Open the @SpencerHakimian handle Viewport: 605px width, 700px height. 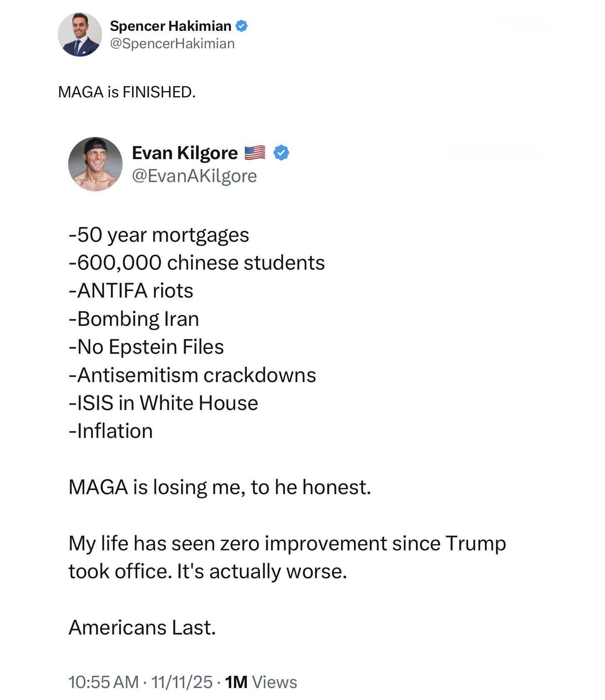tap(172, 43)
